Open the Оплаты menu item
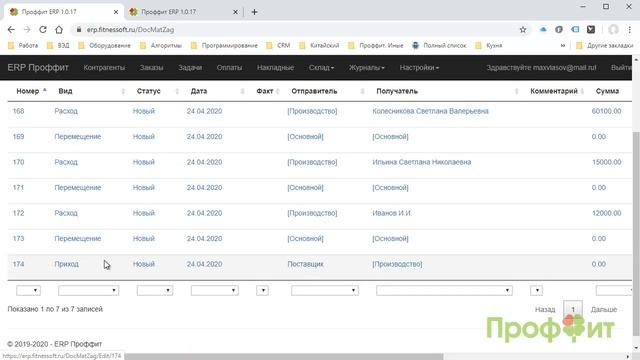The height and width of the screenshot is (360, 640). tap(229, 68)
